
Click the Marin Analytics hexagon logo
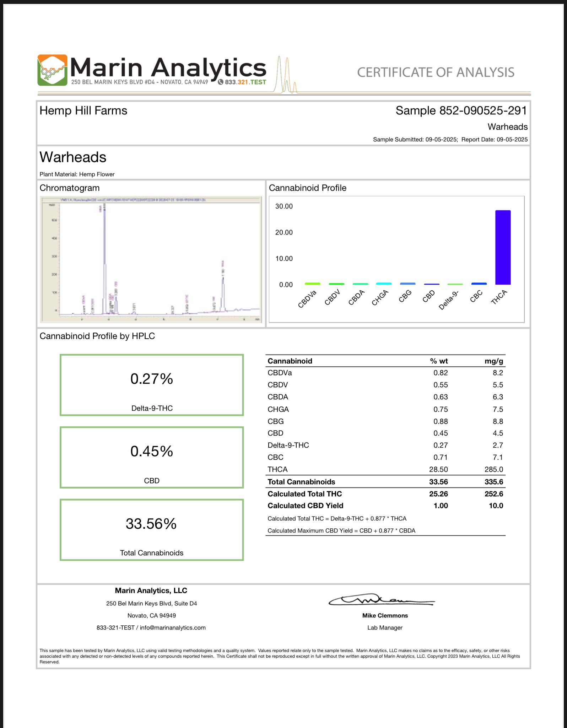pos(52,70)
